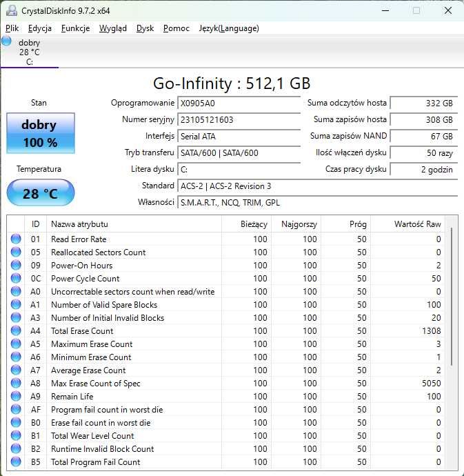Image resolution: width=464 pixels, height=476 pixels.
Task: Click the Litera dysku field showing C:
Action: (239, 169)
